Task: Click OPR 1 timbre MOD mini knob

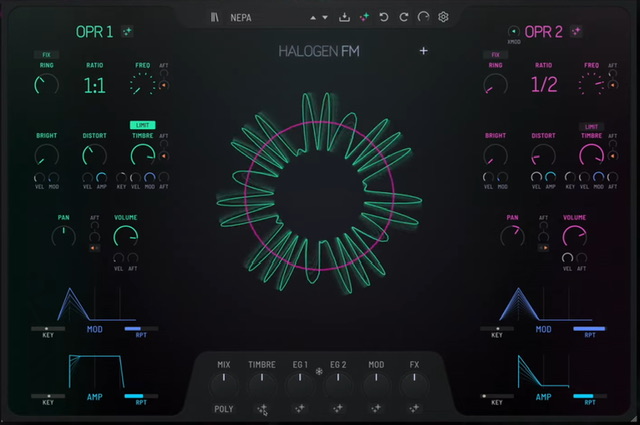Action: click(149, 178)
